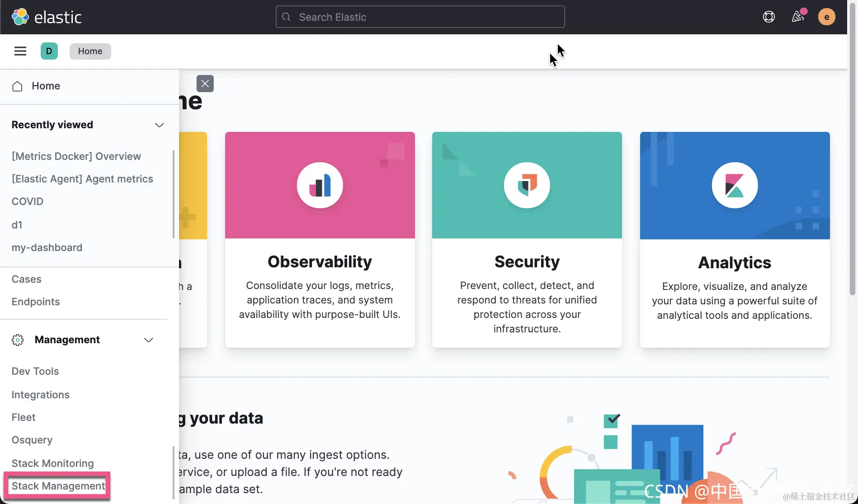Open the user avatar menu
Screen dimensions: 858x504
[827, 17]
